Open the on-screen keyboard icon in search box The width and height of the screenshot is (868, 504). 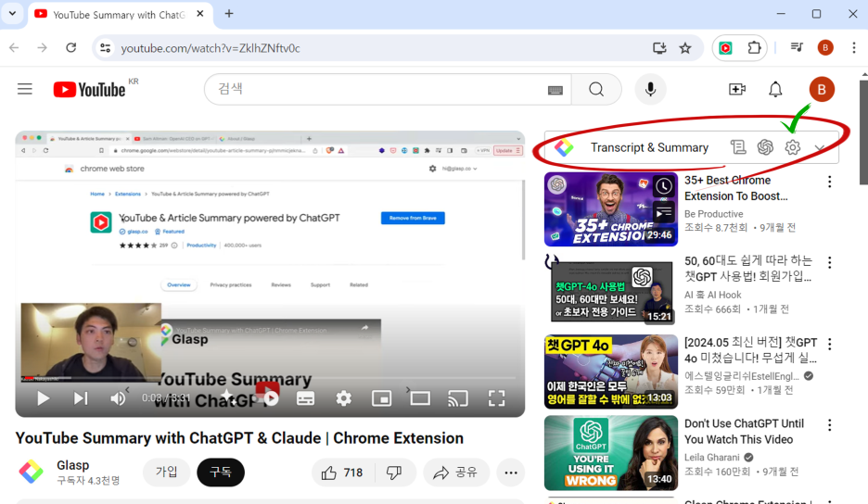(x=555, y=90)
